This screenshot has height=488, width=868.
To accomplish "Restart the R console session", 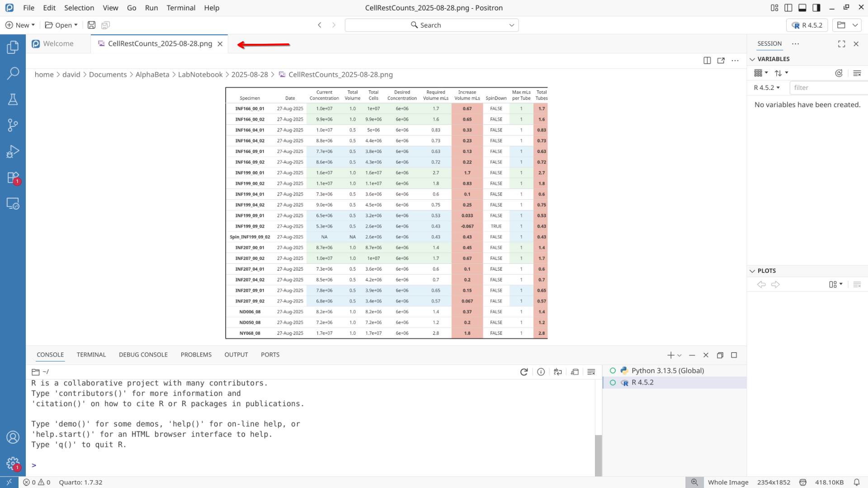I will [524, 372].
